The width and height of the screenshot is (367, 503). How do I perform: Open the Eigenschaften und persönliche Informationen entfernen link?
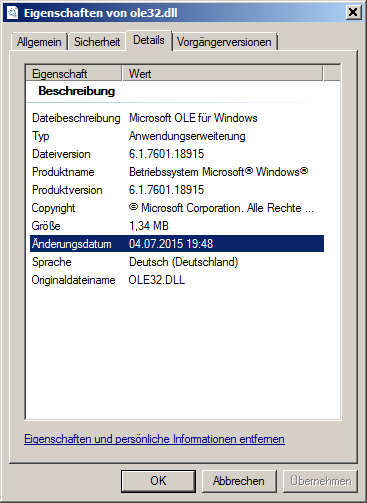(x=154, y=439)
